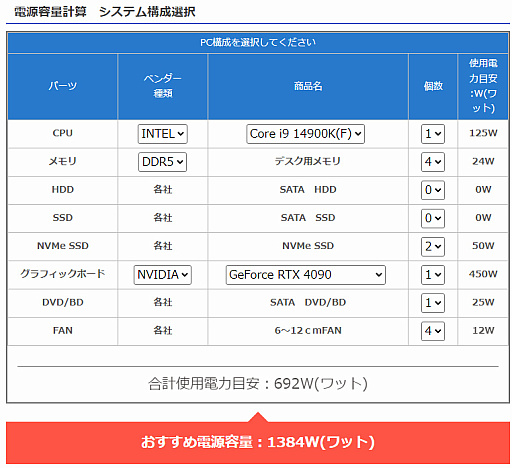Change the FAN quantity dropdown showing 4
This screenshot has width=512, height=468.
point(433,331)
